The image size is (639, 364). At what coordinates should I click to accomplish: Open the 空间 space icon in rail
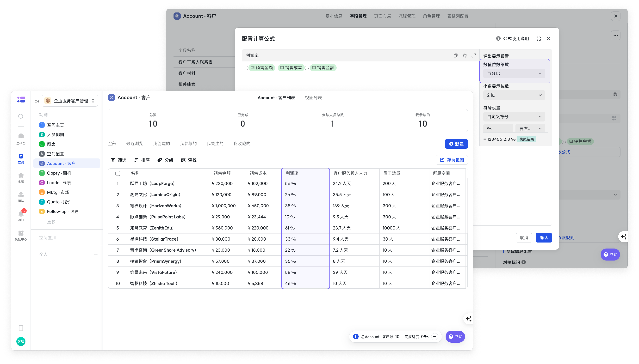(21, 158)
